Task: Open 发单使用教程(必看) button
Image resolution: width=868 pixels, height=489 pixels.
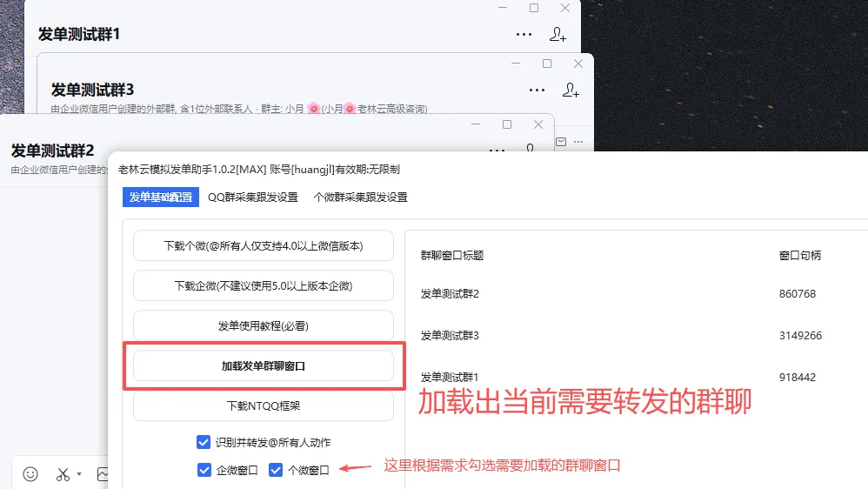Action: [x=264, y=325]
